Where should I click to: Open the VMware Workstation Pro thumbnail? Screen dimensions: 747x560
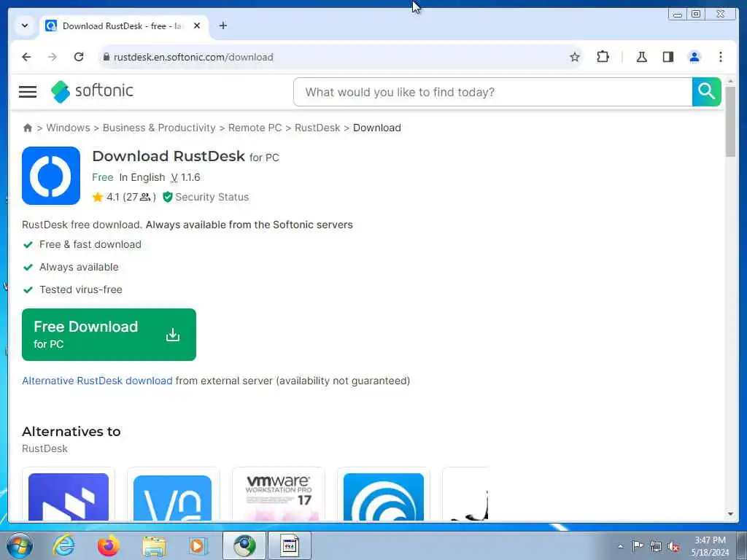[x=279, y=497]
